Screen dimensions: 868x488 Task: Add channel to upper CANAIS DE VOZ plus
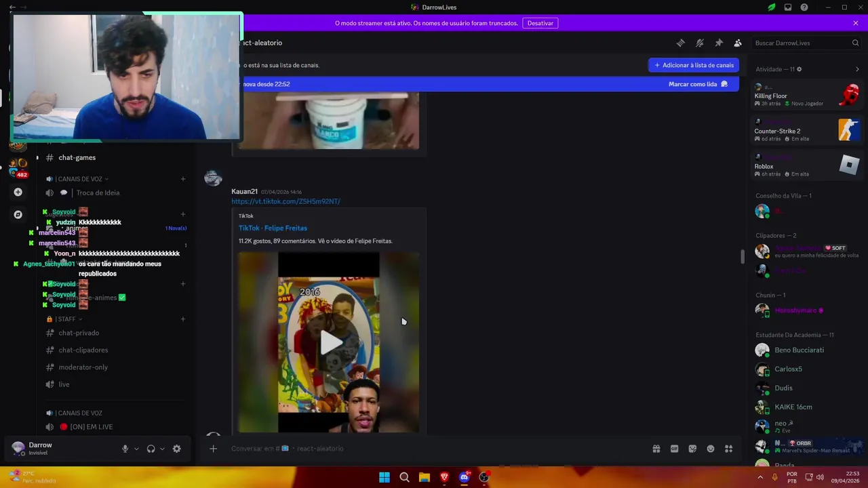[x=183, y=179]
